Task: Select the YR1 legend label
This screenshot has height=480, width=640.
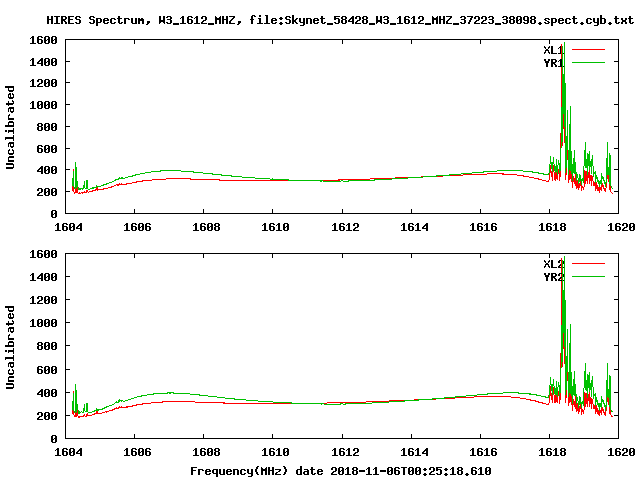Action: (553, 63)
